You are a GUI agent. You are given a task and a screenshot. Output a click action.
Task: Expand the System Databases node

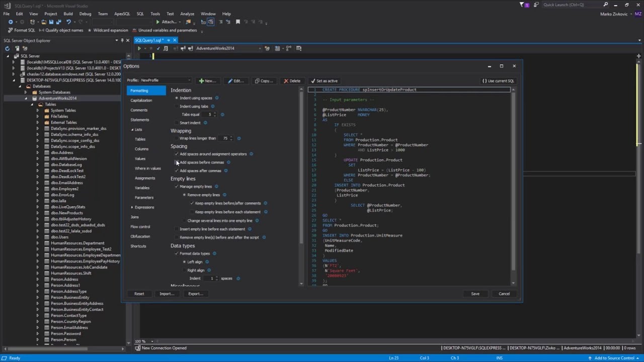coord(26,92)
